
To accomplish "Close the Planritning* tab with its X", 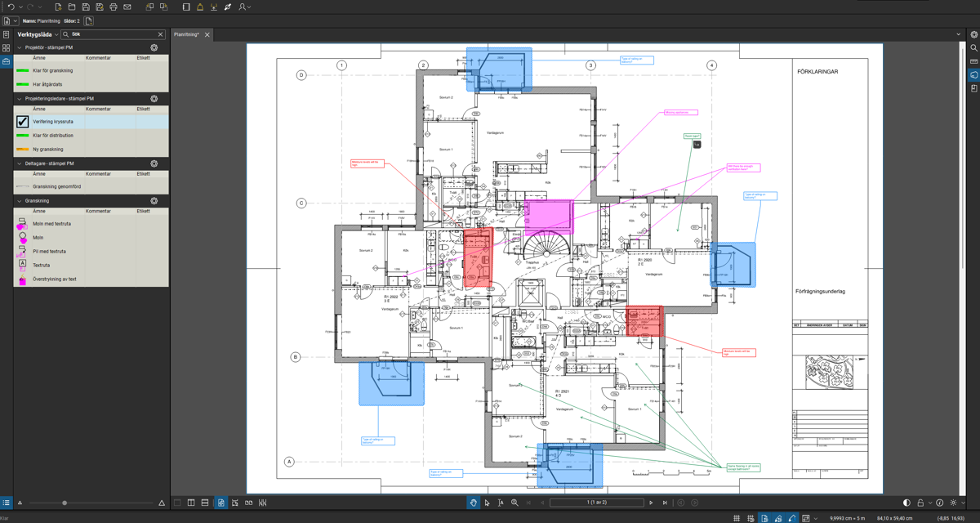I will point(207,34).
